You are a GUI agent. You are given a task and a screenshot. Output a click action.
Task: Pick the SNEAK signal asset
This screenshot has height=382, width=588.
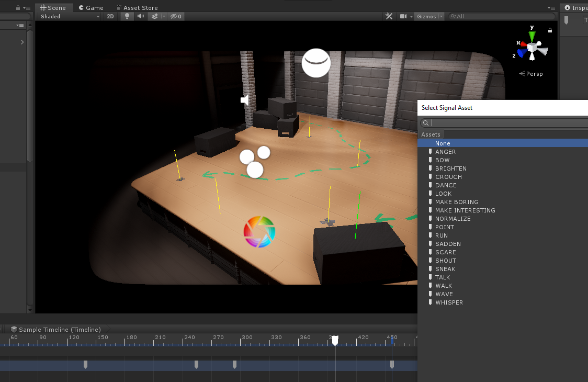pyautogui.click(x=503, y=269)
